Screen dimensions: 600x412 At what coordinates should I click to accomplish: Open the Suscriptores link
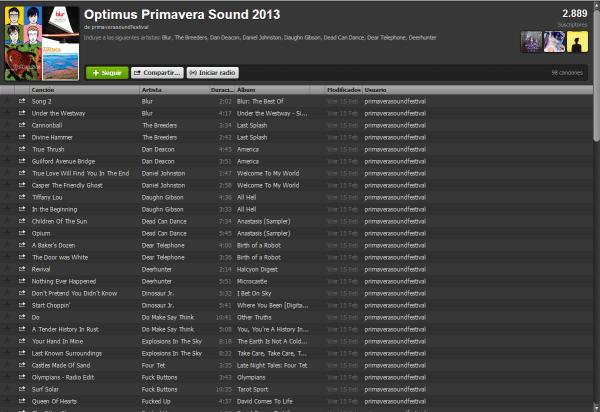[572, 25]
